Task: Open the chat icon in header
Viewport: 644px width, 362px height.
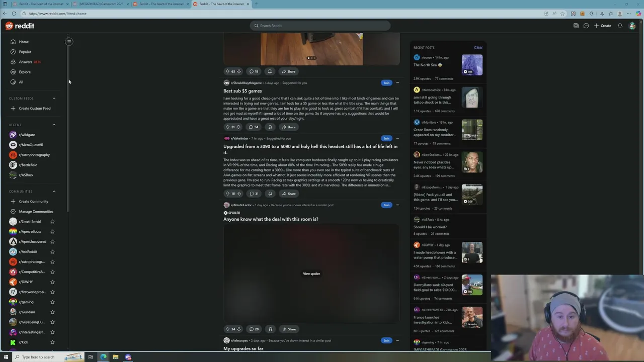Action: [x=586, y=26]
